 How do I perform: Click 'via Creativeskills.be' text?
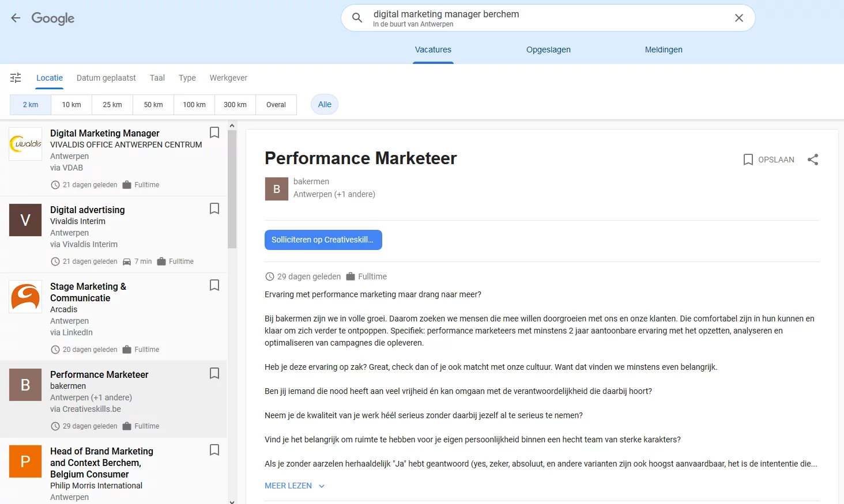tap(85, 409)
